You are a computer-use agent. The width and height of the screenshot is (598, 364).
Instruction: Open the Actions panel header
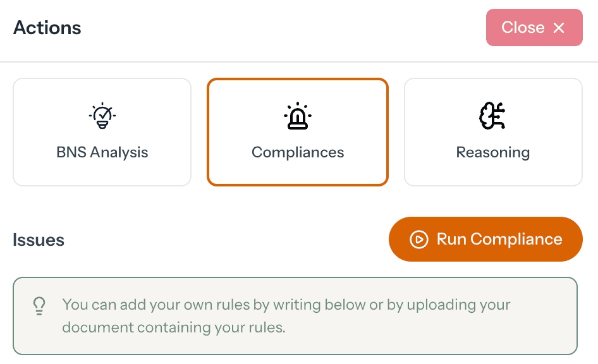pyautogui.click(x=47, y=27)
